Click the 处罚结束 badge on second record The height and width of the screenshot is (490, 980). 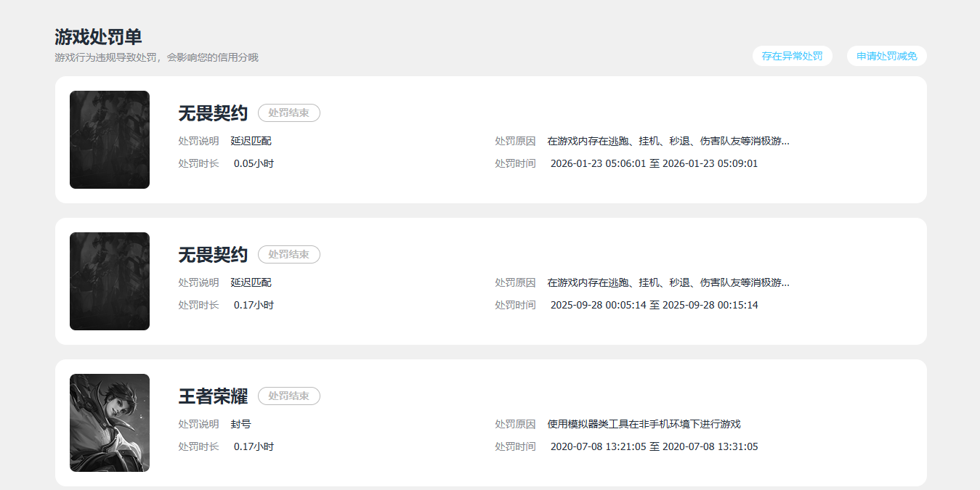tap(288, 254)
